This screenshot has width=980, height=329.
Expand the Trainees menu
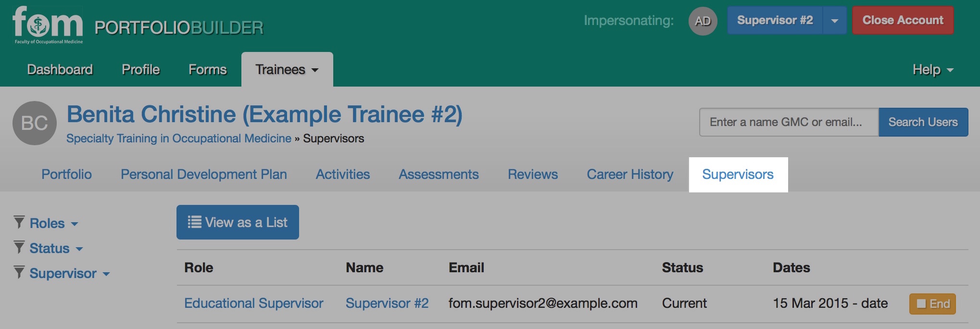click(x=287, y=69)
